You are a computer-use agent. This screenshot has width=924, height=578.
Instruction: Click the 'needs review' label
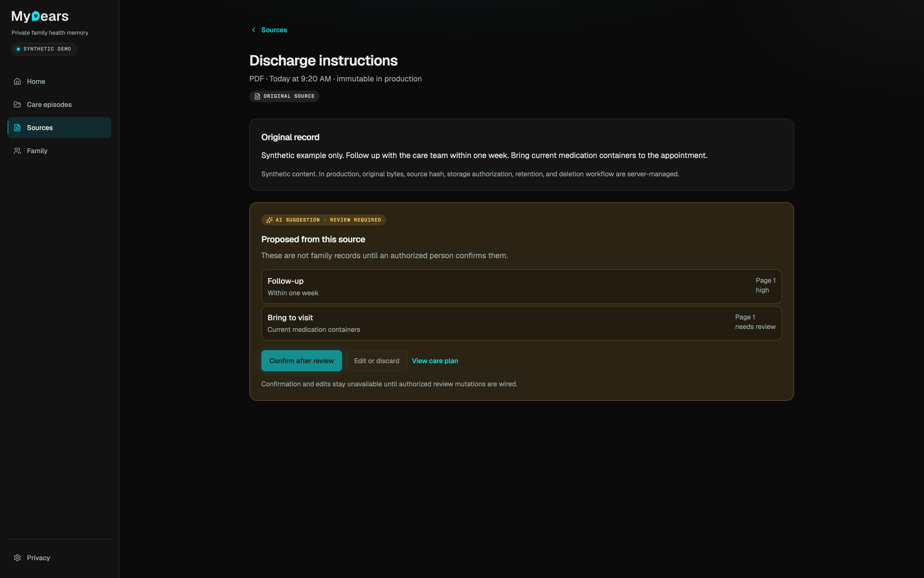tap(755, 327)
